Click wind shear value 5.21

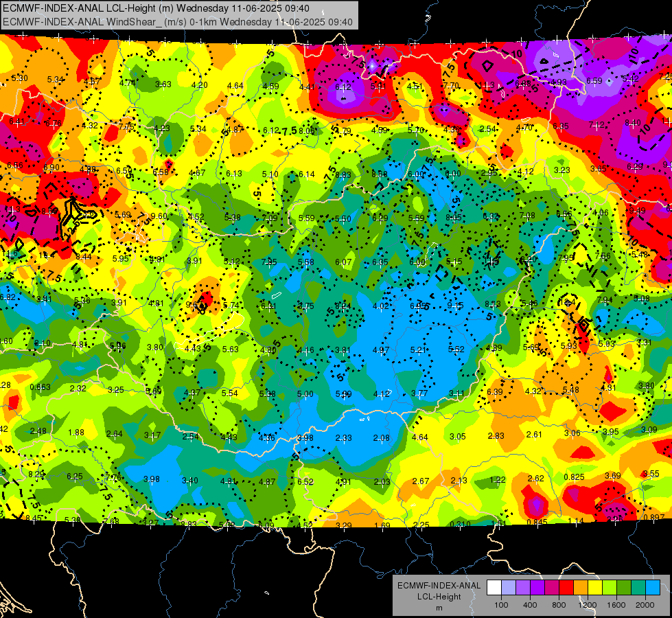pos(418,350)
